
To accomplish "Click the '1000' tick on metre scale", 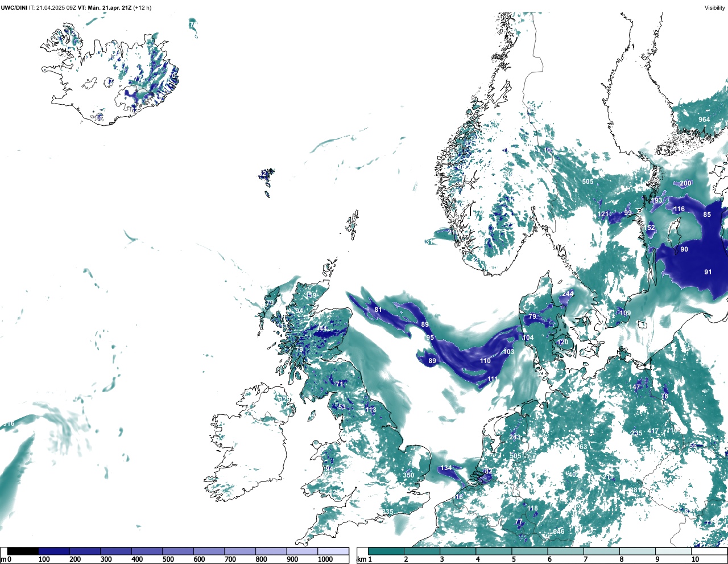I will [325, 559].
